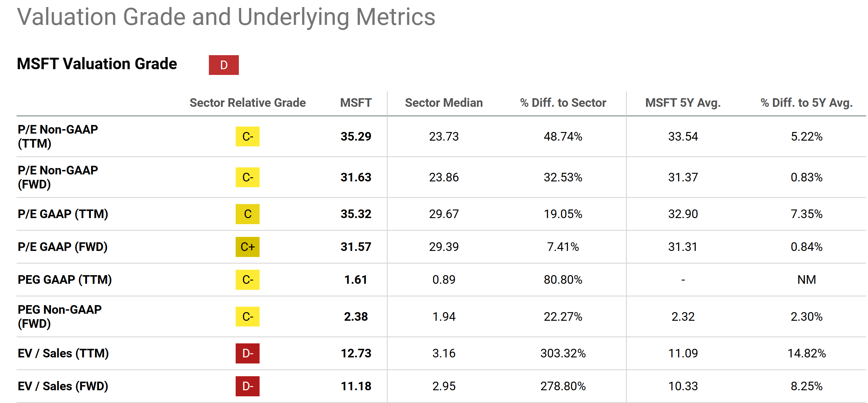Click the 303.32% diff to sector value
Viewport: 868px width, 403px height.
(563, 354)
